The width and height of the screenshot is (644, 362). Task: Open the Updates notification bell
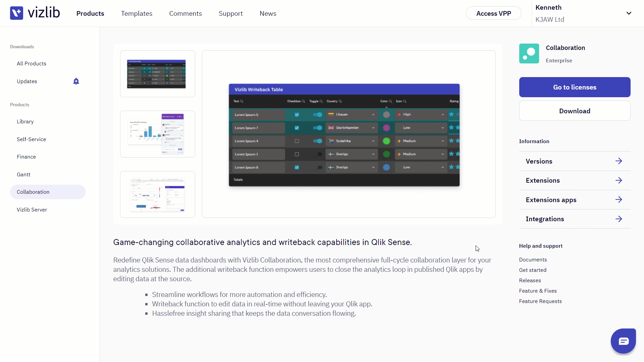[76, 81]
